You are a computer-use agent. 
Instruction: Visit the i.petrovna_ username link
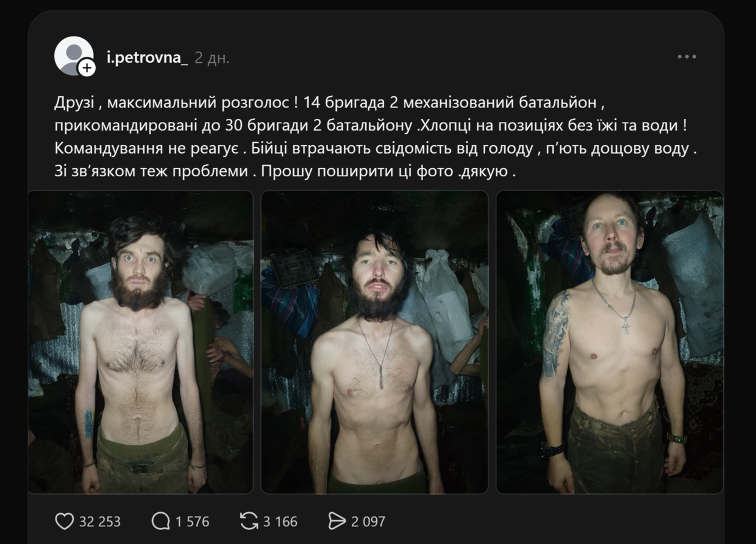147,58
